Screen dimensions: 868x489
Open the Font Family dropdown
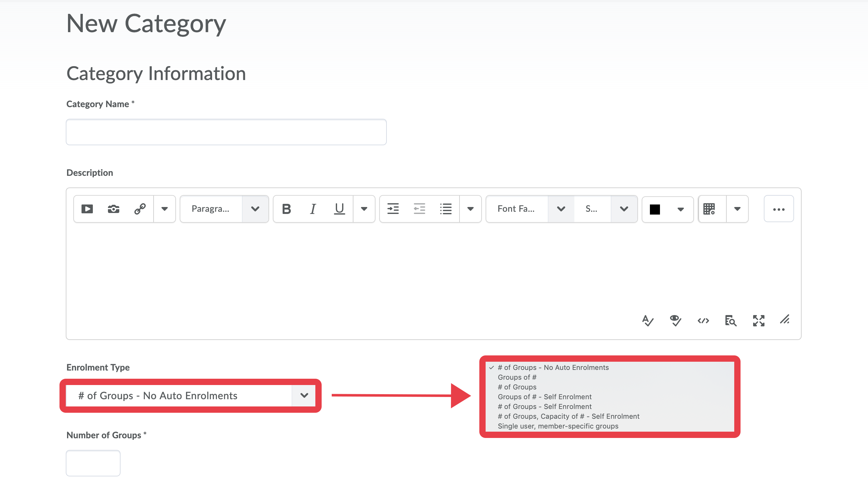coord(530,209)
